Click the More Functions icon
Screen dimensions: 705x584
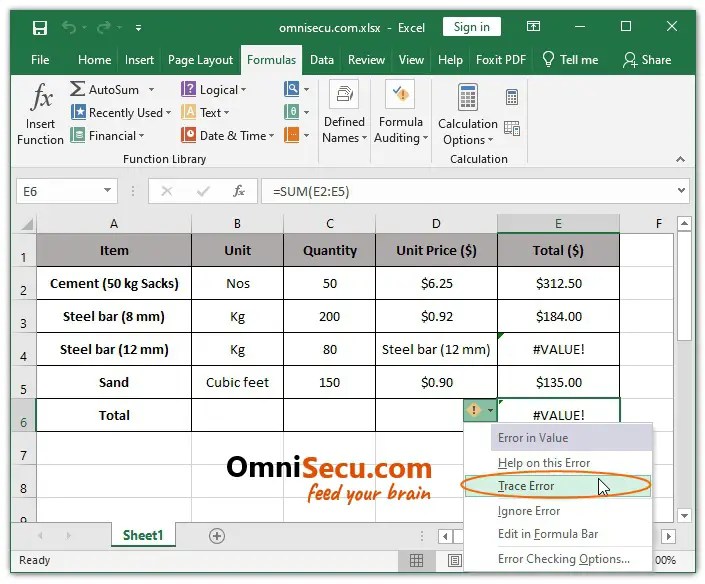[292, 135]
